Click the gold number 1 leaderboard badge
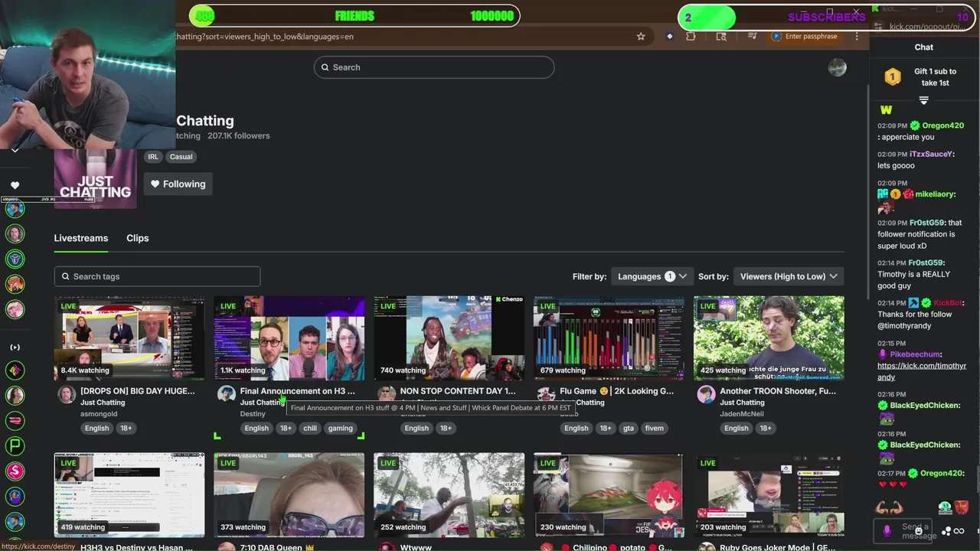The width and height of the screenshot is (980, 551). pyautogui.click(x=892, y=77)
